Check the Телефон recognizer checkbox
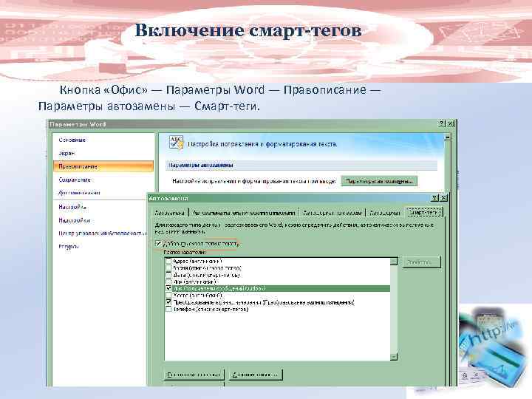532x399 pixels. (x=168, y=309)
